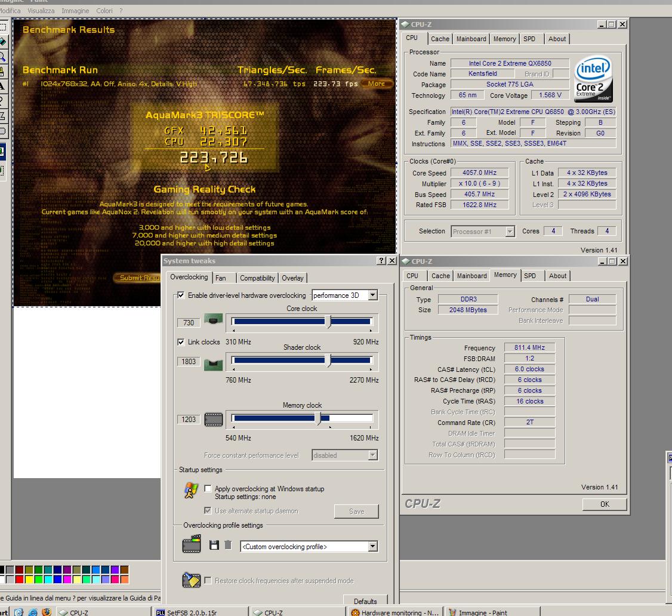Viewport: 672px width, 616px height.
Task: Pick the yellow color swatch in Paint
Action: (x=29, y=579)
